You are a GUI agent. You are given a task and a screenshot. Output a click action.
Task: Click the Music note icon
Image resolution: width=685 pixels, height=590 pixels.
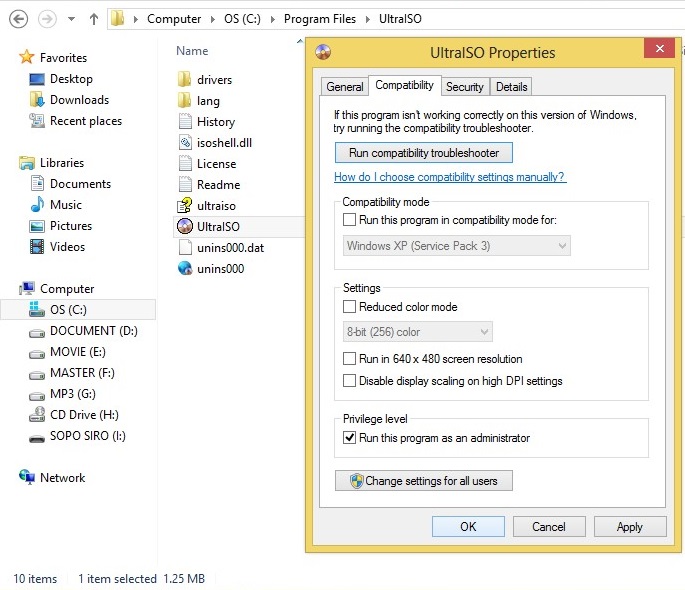pyautogui.click(x=37, y=204)
